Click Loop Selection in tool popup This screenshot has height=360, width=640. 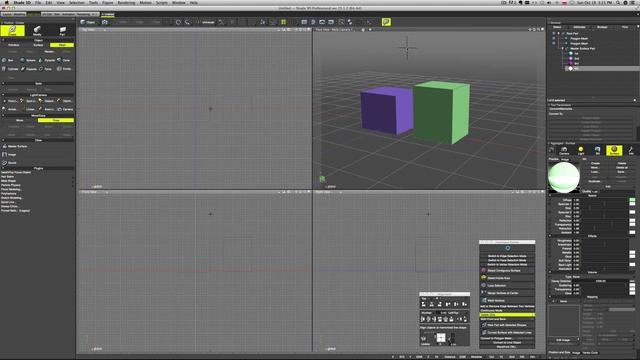(x=507, y=285)
